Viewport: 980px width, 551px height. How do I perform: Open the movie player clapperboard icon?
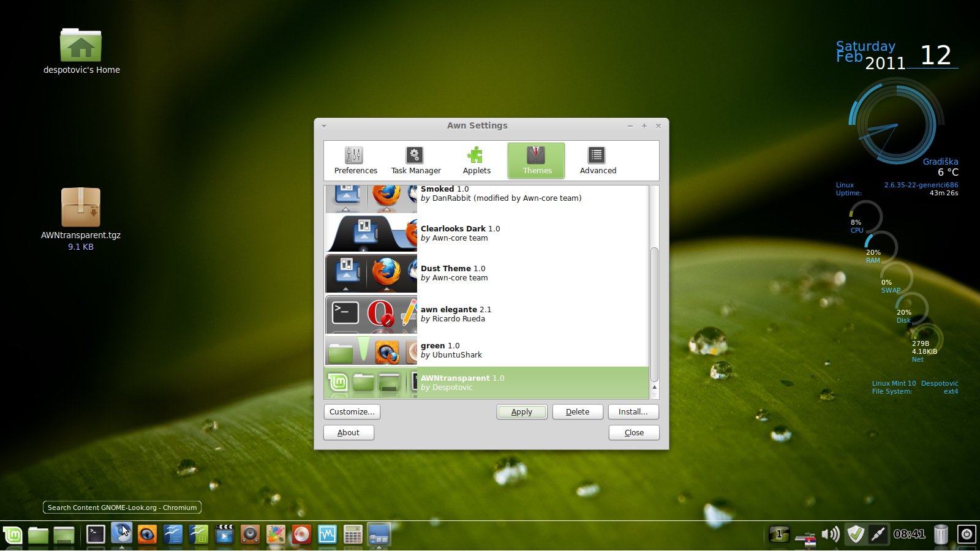[x=224, y=534]
